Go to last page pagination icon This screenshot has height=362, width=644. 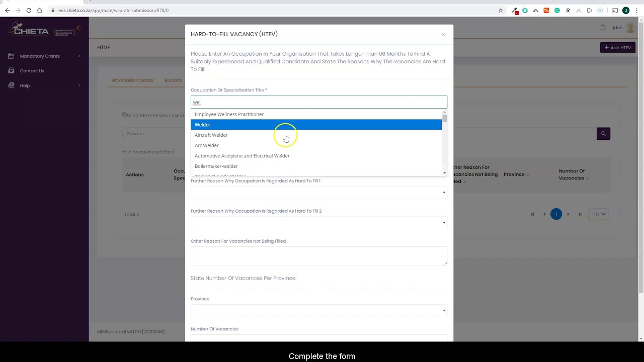(580, 214)
